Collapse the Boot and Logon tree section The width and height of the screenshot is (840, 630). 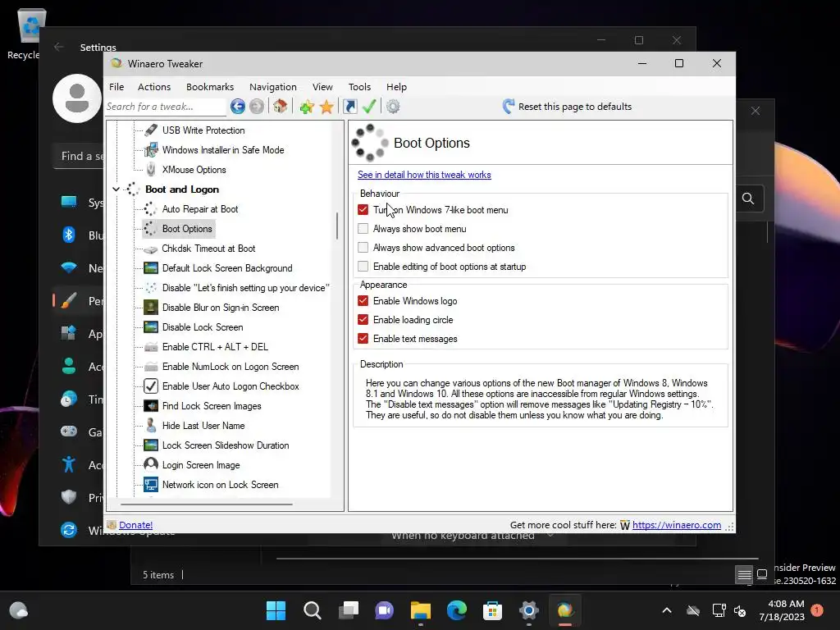point(116,189)
